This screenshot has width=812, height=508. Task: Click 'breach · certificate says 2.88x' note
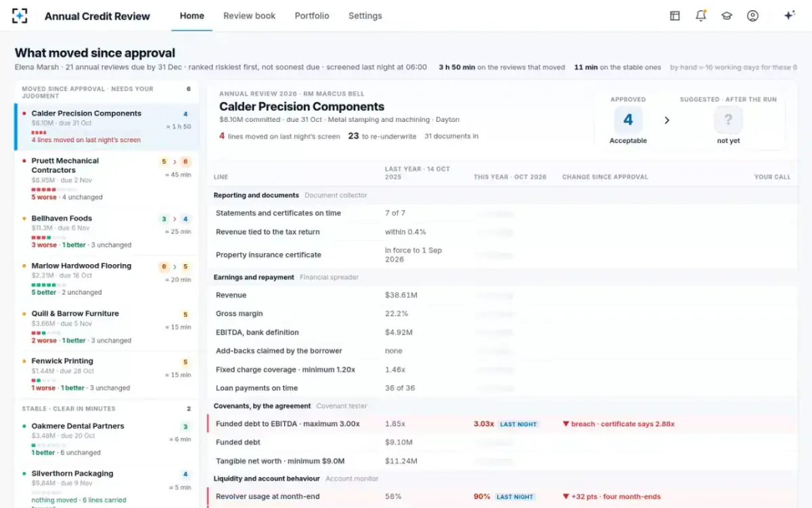tap(618, 424)
